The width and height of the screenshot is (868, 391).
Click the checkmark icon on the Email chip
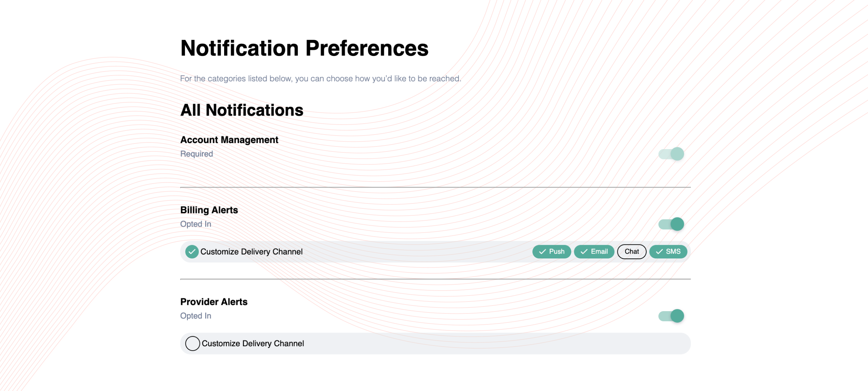584,251
